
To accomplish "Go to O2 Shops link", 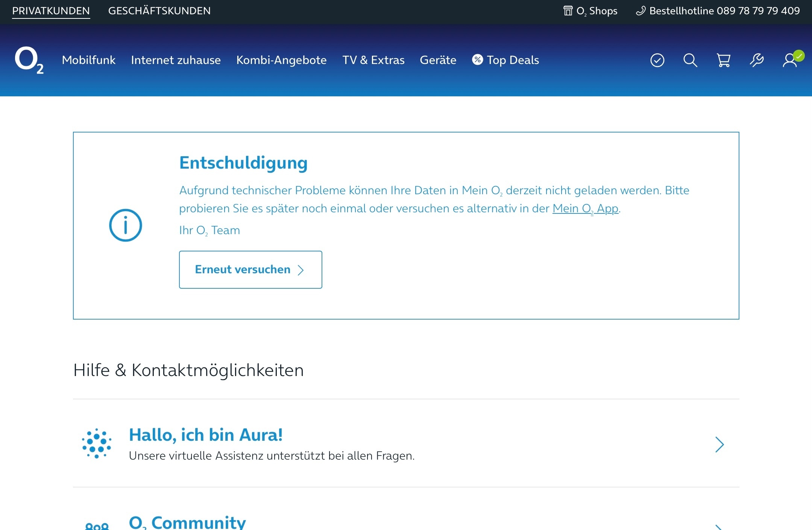I will click(x=590, y=11).
